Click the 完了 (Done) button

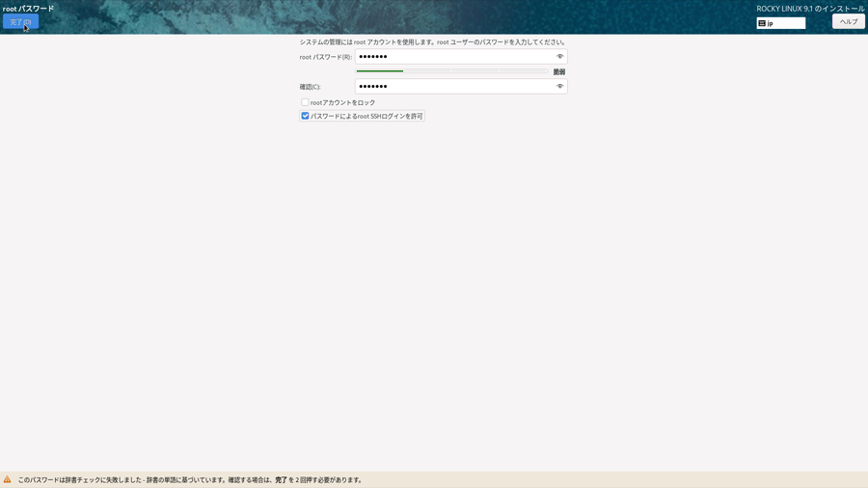[x=20, y=22]
